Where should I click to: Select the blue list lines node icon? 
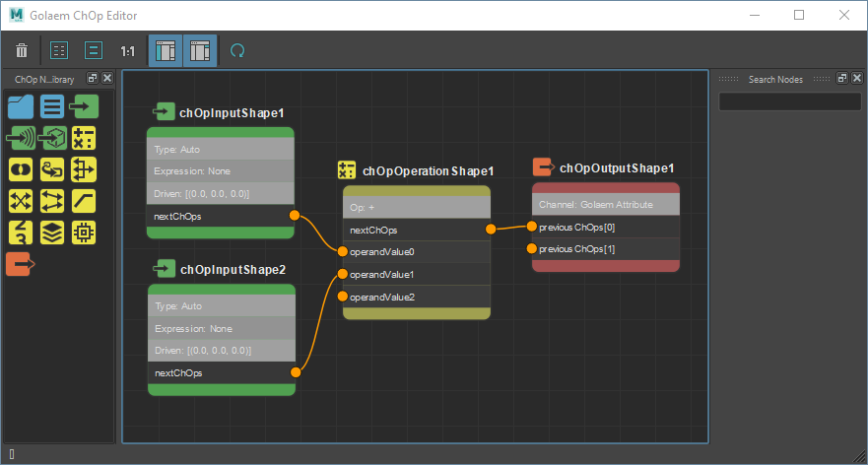click(52, 106)
